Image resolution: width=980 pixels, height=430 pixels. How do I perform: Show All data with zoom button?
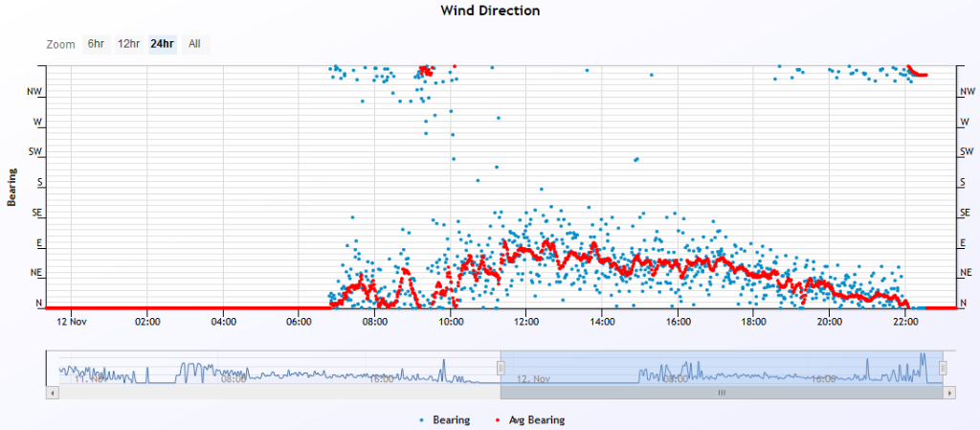[195, 44]
